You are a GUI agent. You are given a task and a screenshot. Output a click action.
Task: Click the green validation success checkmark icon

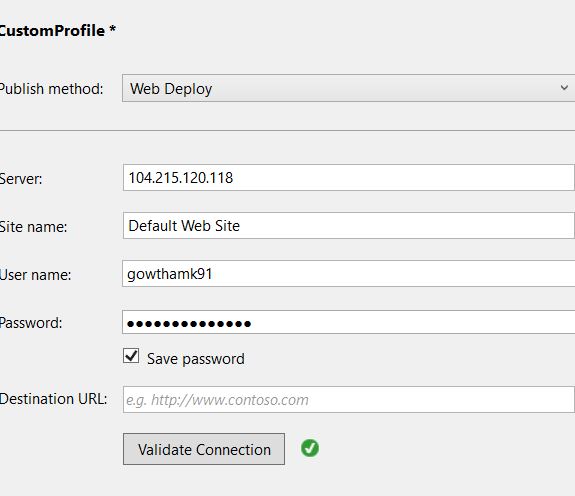coord(310,448)
